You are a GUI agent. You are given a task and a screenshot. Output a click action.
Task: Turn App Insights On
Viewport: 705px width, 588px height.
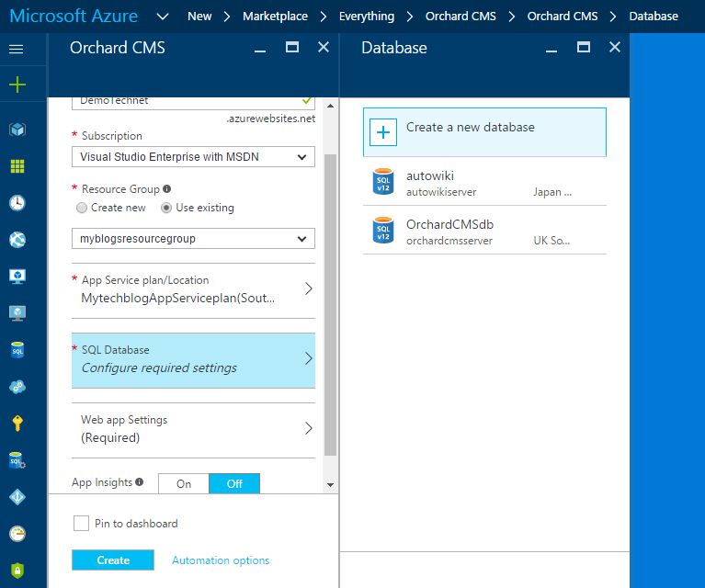coord(184,483)
